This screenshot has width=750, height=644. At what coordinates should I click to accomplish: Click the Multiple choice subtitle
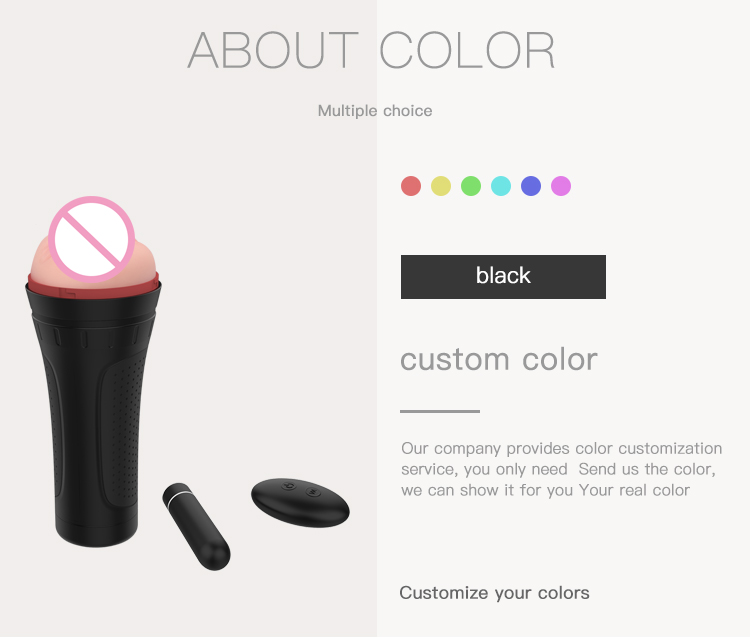[375, 111]
